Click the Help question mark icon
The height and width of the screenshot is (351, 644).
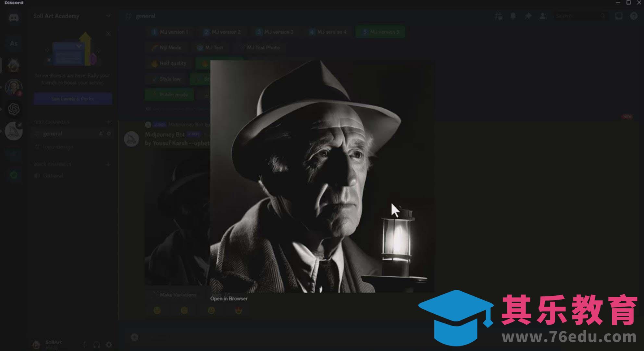[634, 16]
